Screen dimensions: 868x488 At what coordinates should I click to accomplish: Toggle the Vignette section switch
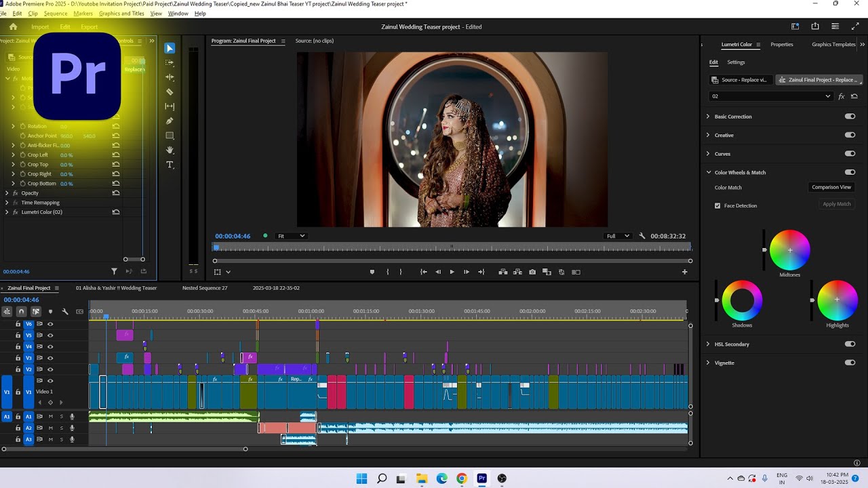click(x=850, y=363)
